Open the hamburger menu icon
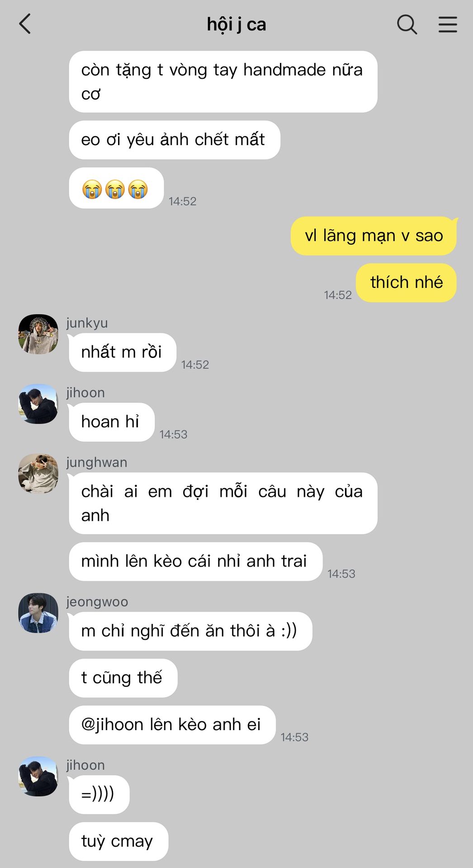The image size is (473, 868). pyautogui.click(x=448, y=24)
